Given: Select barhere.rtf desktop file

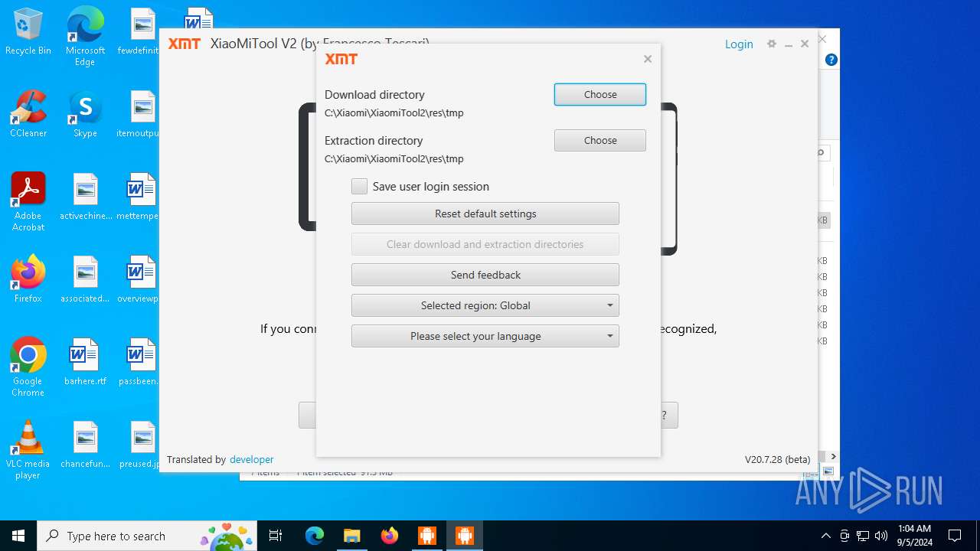Looking at the screenshot, I should pos(85,362).
